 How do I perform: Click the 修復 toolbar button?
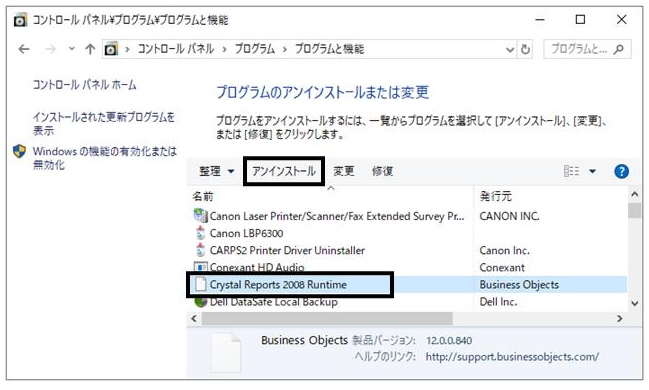382,171
